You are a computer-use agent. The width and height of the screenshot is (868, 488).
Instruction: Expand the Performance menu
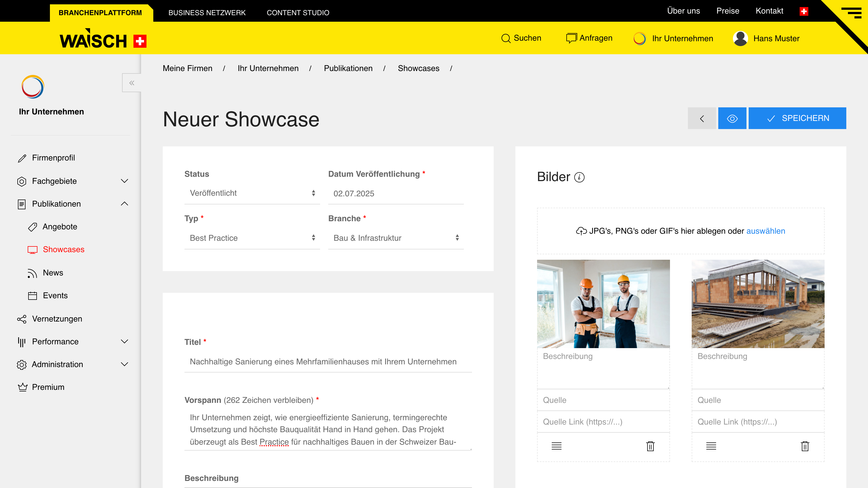pyautogui.click(x=124, y=342)
